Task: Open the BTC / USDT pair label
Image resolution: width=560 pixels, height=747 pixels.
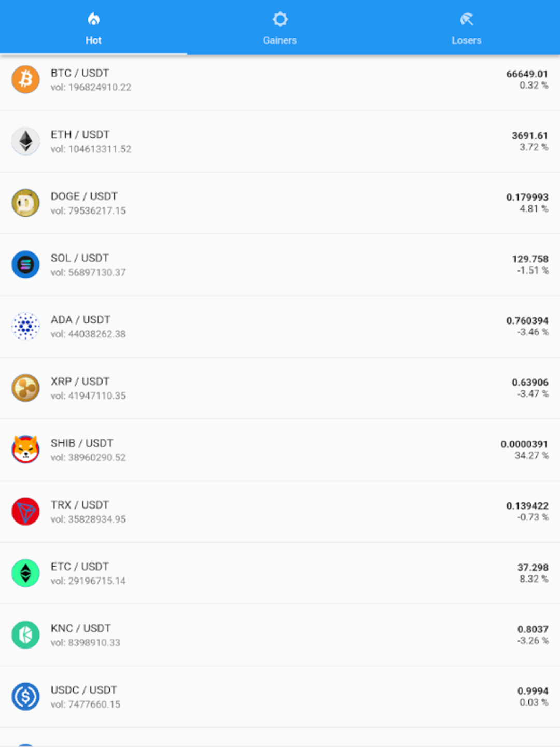Action: (80, 73)
